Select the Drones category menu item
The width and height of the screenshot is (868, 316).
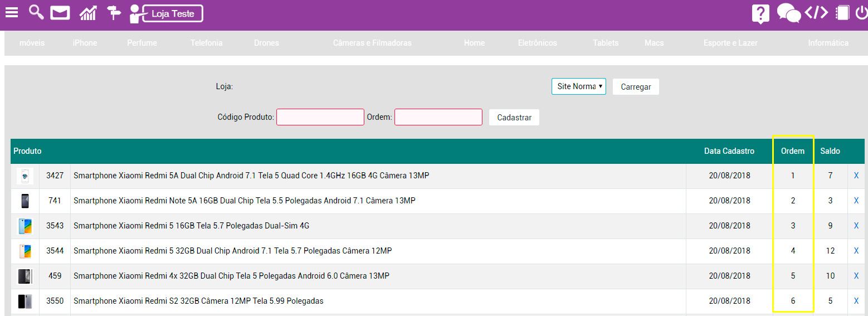(x=266, y=43)
